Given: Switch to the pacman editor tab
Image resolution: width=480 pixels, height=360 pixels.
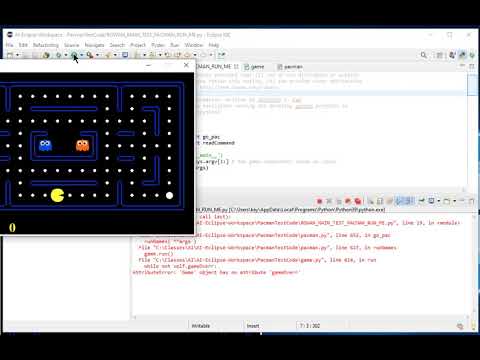Looking at the screenshot, I should coord(290,67).
